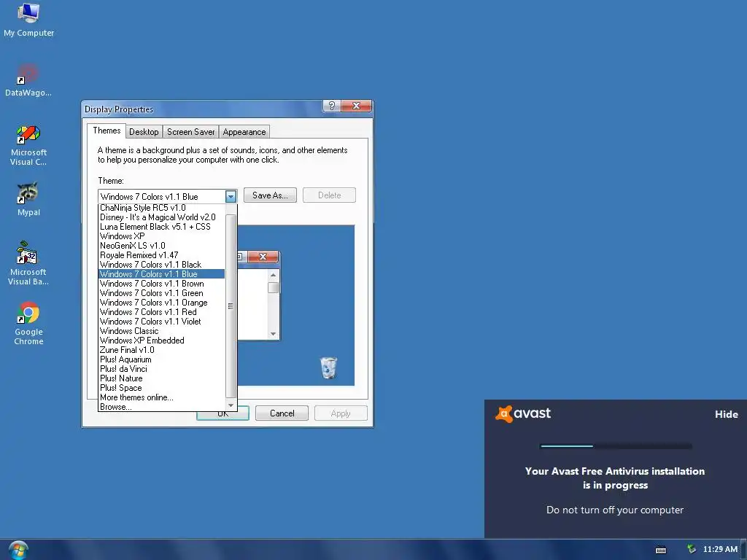Select theme ChaNinja Style RC5 v1.0
Viewport: 747px width, 560px height.
tap(161, 208)
